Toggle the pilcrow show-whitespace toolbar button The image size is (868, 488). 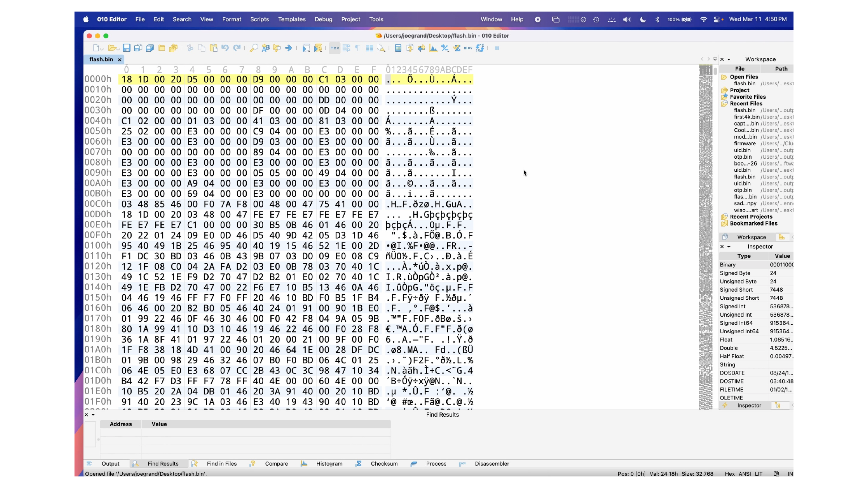point(358,48)
